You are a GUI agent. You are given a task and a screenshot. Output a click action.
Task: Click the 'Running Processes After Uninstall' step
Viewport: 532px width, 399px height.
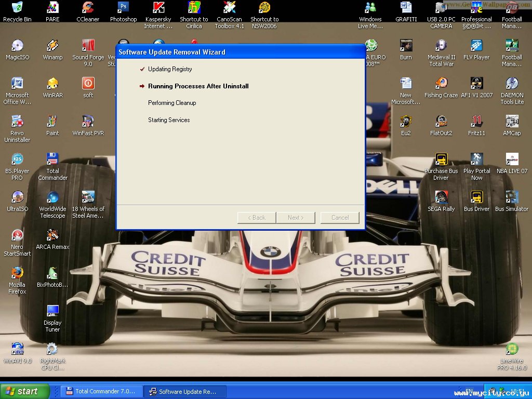click(x=198, y=86)
